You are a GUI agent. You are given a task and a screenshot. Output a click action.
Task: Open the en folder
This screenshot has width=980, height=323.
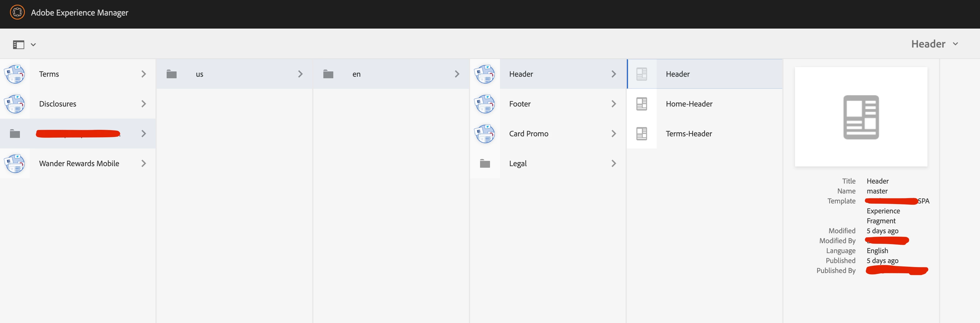click(391, 74)
